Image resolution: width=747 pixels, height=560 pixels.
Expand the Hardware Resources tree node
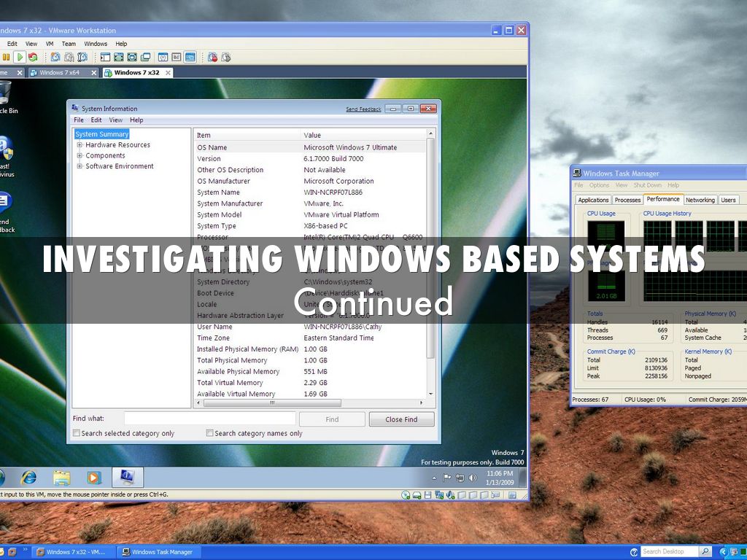tap(80, 145)
